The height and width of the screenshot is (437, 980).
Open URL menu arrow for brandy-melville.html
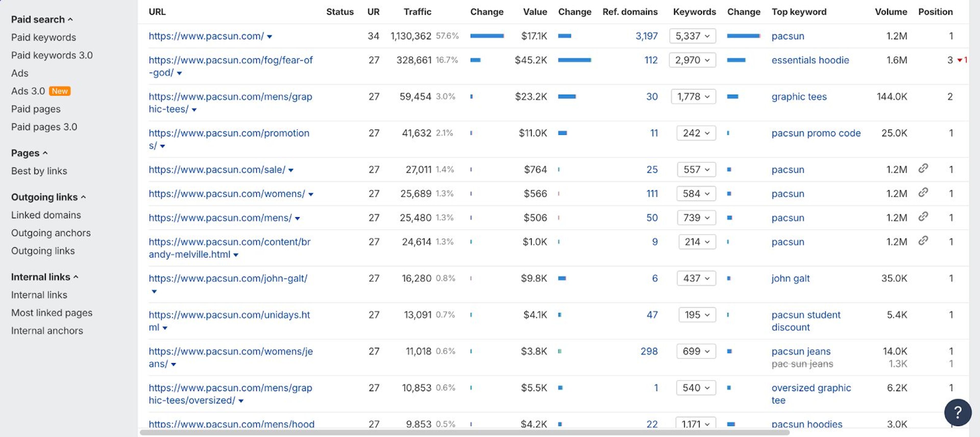point(236,255)
